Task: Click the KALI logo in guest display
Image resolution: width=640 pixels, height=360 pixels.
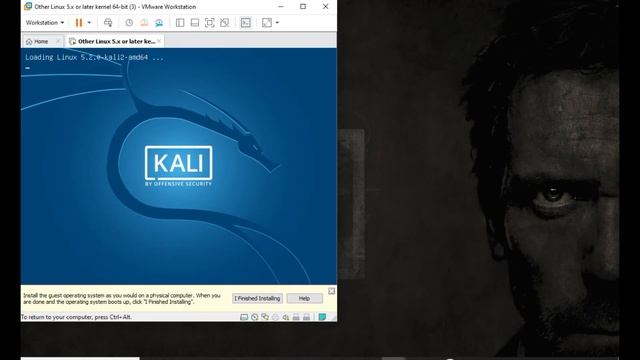Action: 178,166
